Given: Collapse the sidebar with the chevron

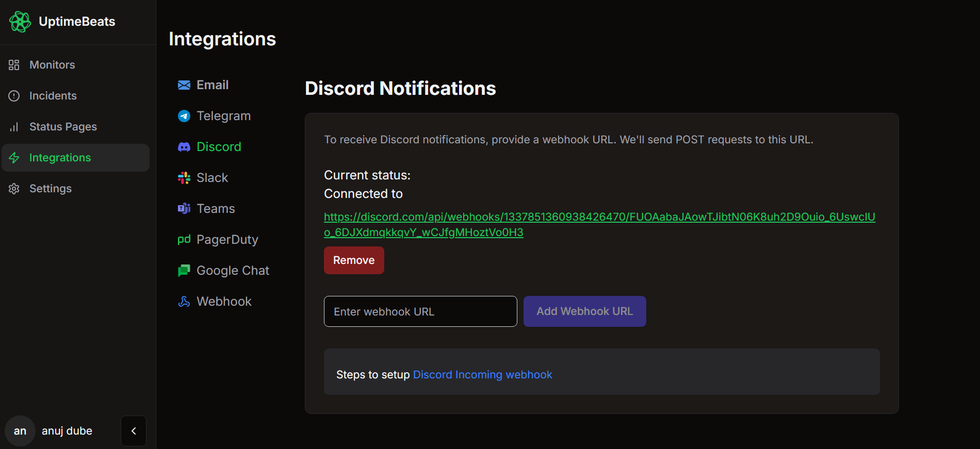Looking at the screenshot, I should (x=134, y=431).
